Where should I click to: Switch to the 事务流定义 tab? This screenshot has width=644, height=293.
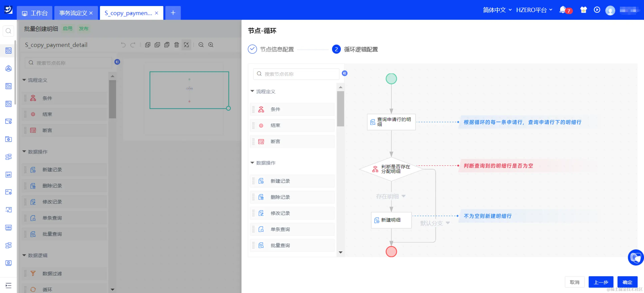(73, 13)
